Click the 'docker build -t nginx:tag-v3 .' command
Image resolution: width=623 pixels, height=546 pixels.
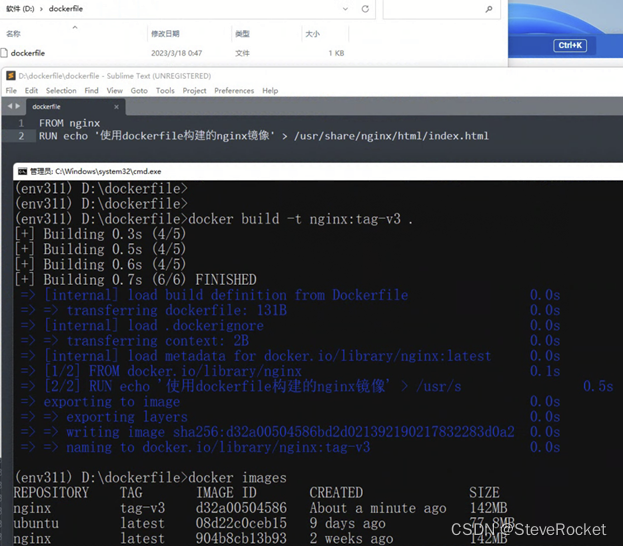(300, 219)
